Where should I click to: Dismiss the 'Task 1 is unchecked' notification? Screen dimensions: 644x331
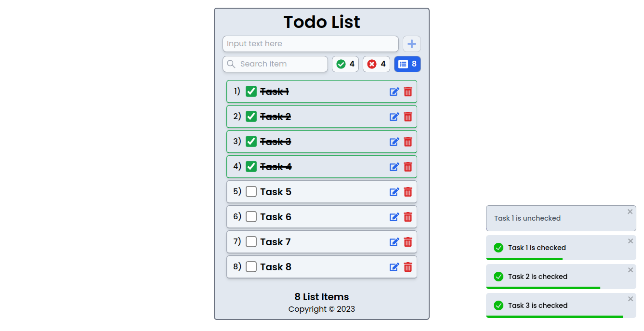tap(630, 212)
